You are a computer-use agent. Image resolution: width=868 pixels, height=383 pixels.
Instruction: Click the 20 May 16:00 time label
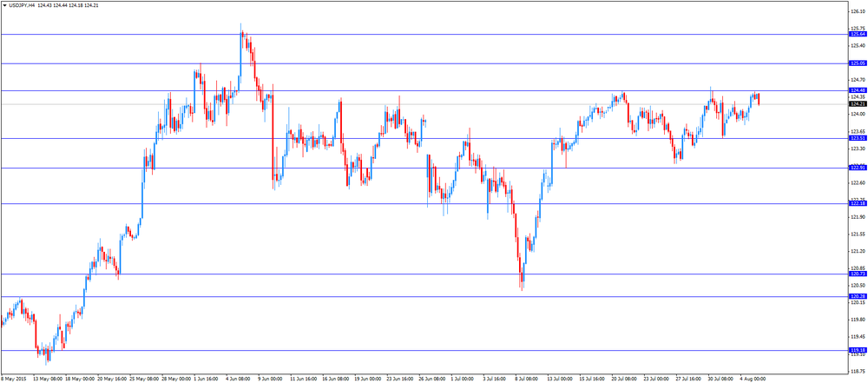click(111, 380)
